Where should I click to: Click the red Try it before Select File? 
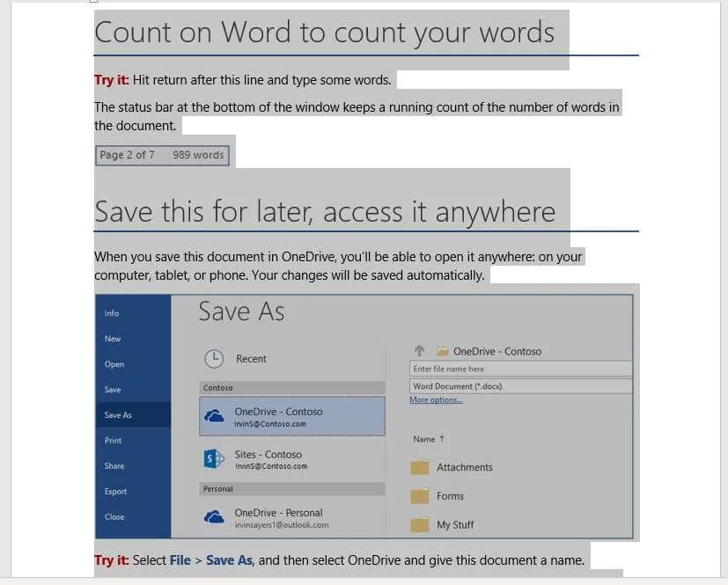(x=112, y=560)
